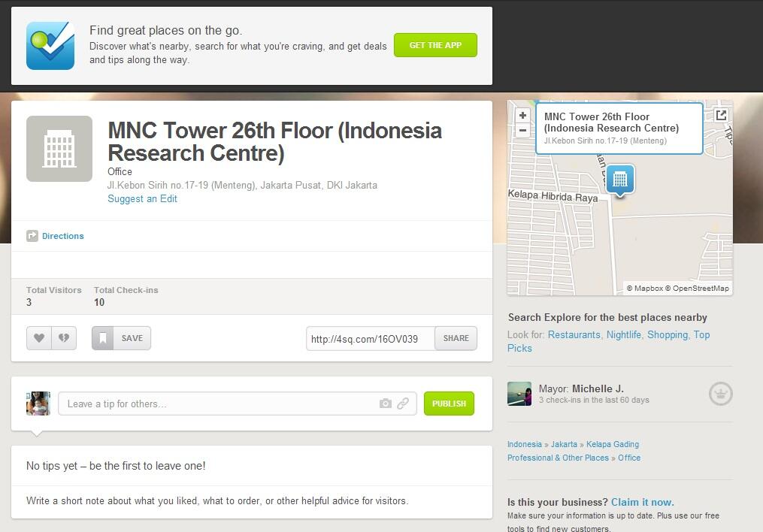Viewport: 763px width, 532px height.
Task: Zoom in on the map
Action: pos(522,116)
